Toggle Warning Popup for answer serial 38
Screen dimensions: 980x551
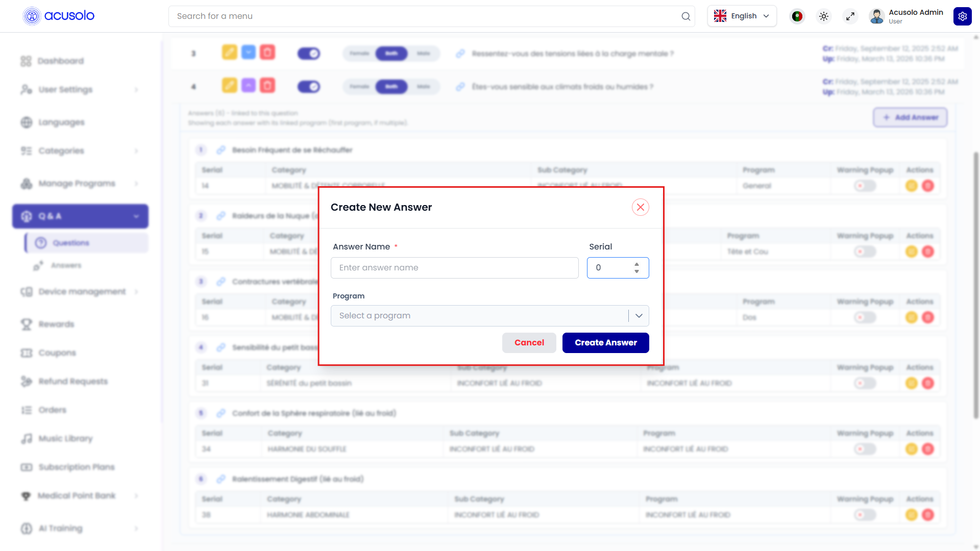click(x=865, y=515)
